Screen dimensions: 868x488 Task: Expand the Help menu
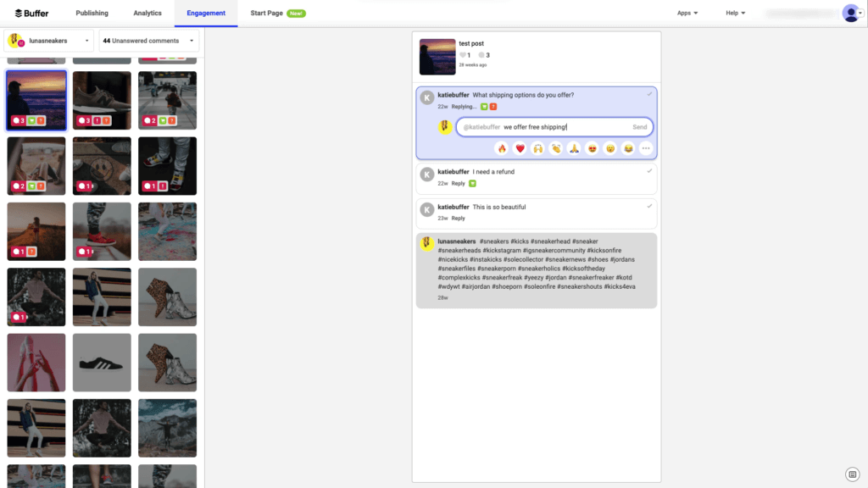(735, 13)
